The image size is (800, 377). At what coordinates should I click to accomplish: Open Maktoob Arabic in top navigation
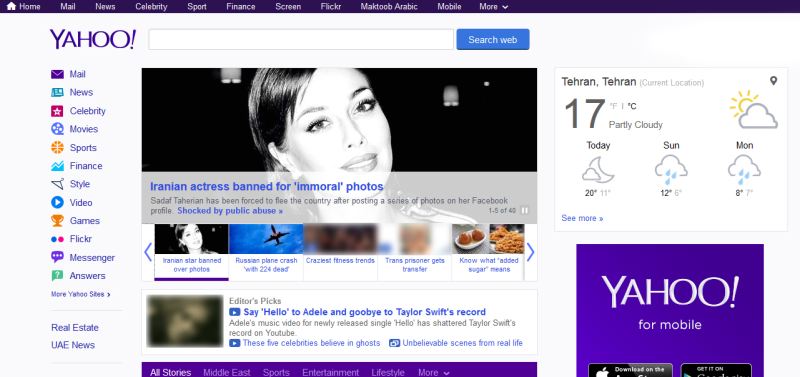click(x=389, y=7)
